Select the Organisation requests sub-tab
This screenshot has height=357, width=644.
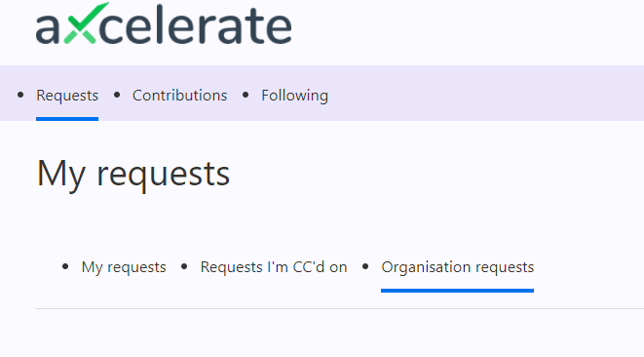click(x=458, y=267)
